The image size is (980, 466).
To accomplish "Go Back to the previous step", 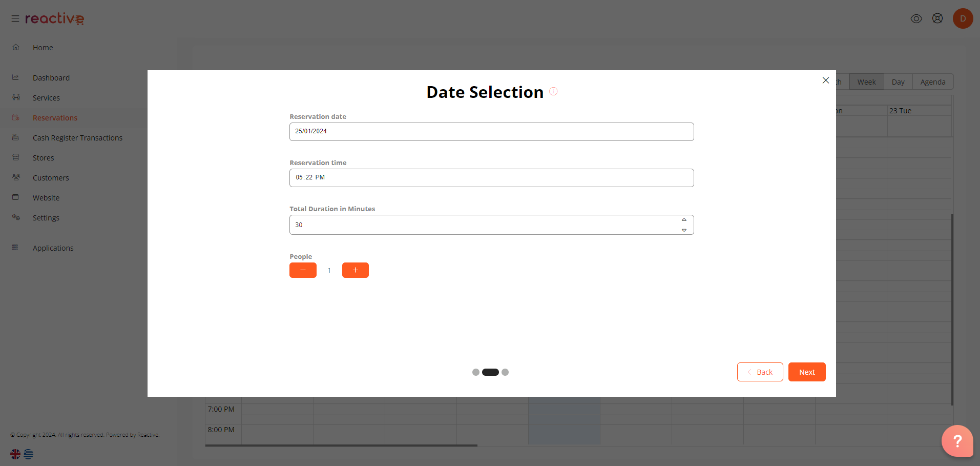I will click(x=760, y=372).
